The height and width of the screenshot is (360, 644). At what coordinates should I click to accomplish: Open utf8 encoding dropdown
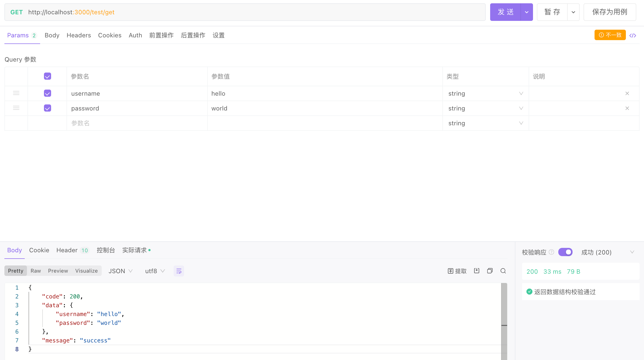pyautogui.click(x=155, y=271)
